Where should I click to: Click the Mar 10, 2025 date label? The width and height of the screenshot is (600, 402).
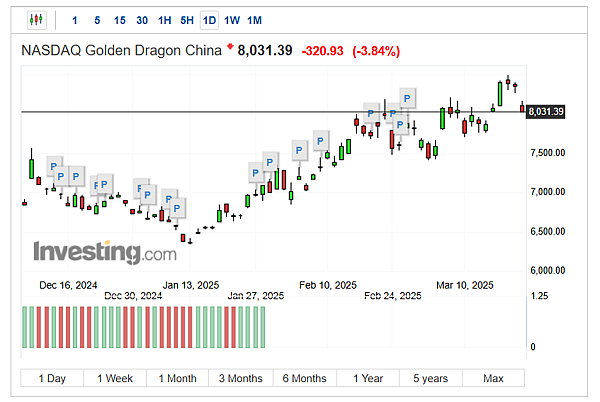(465, 285)
